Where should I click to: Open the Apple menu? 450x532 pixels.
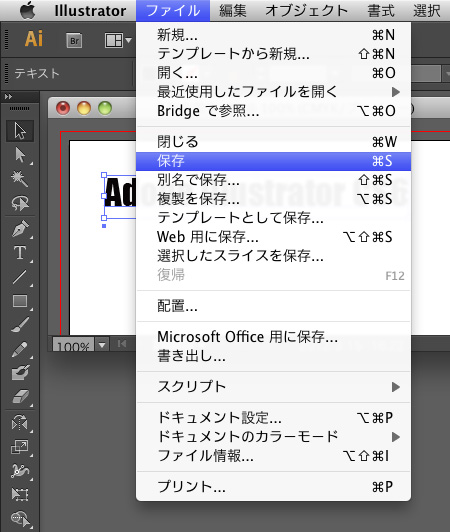[28, 11]
